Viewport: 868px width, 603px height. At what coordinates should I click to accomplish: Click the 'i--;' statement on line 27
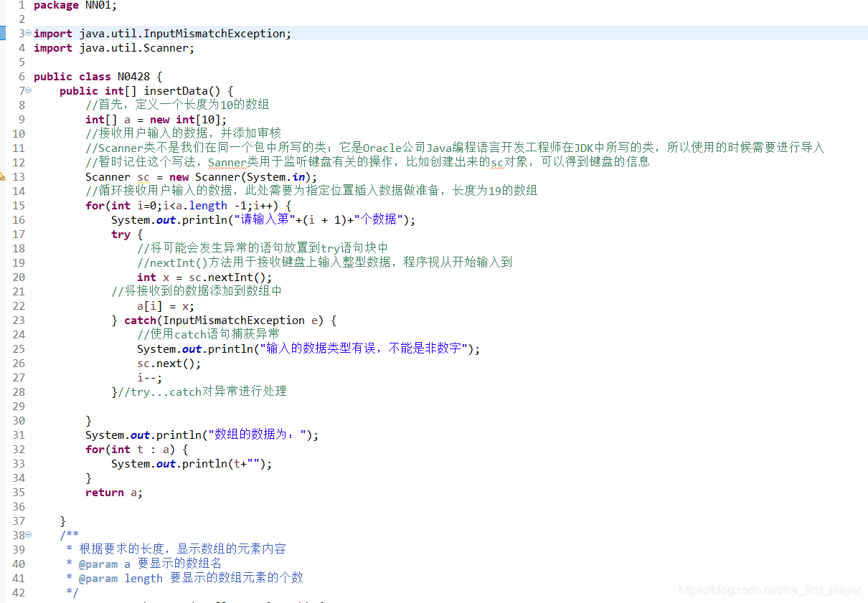coord(150,378)
